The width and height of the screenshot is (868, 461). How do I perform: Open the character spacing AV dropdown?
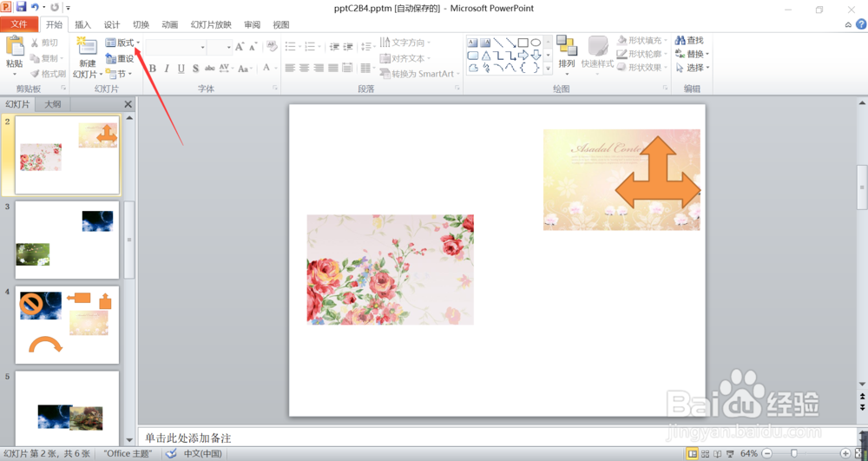point(226,69)
